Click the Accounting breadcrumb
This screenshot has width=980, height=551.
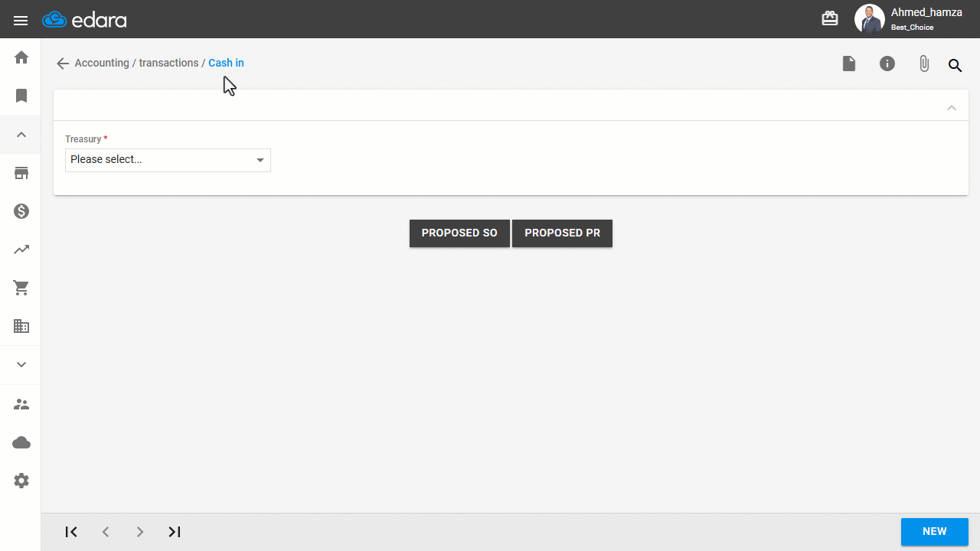pos(102,63)
